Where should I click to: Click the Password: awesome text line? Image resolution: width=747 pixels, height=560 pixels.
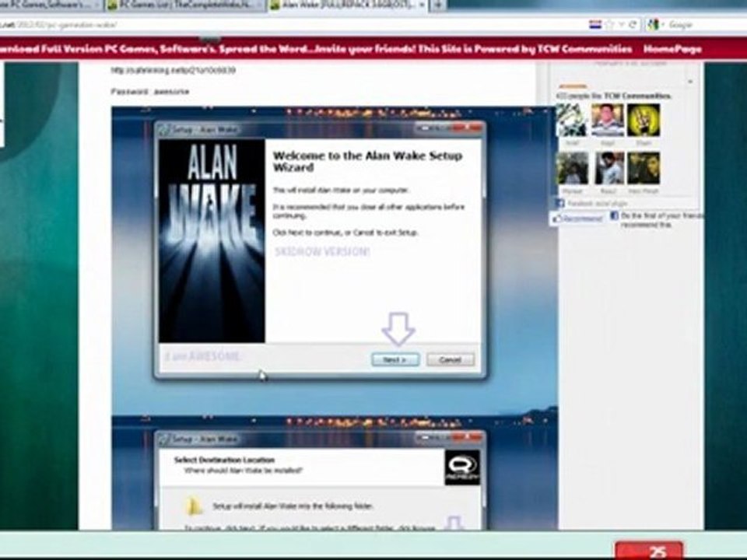tap(150, 92)
